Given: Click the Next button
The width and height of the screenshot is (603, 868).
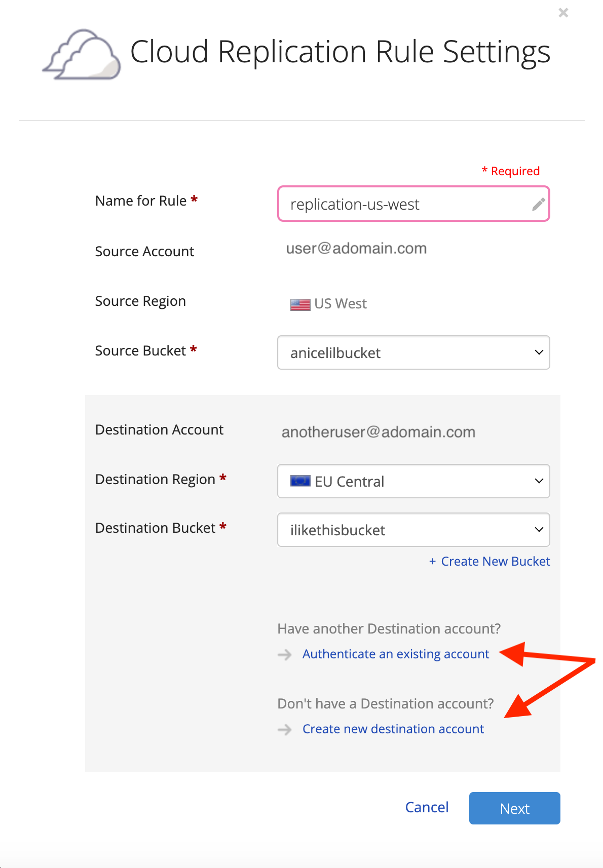Looking at the screenshot, I should pos(514,808).
